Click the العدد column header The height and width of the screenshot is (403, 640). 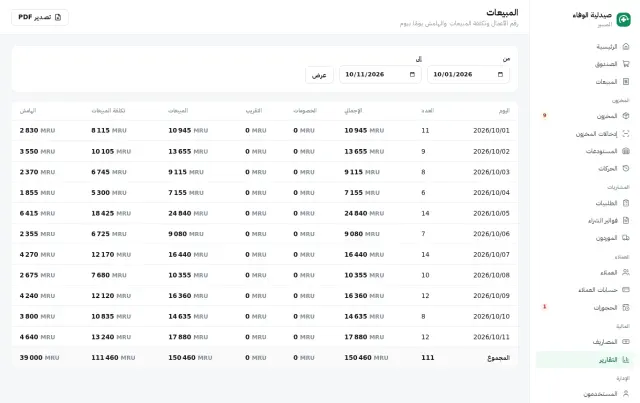[x=427, y=111]
